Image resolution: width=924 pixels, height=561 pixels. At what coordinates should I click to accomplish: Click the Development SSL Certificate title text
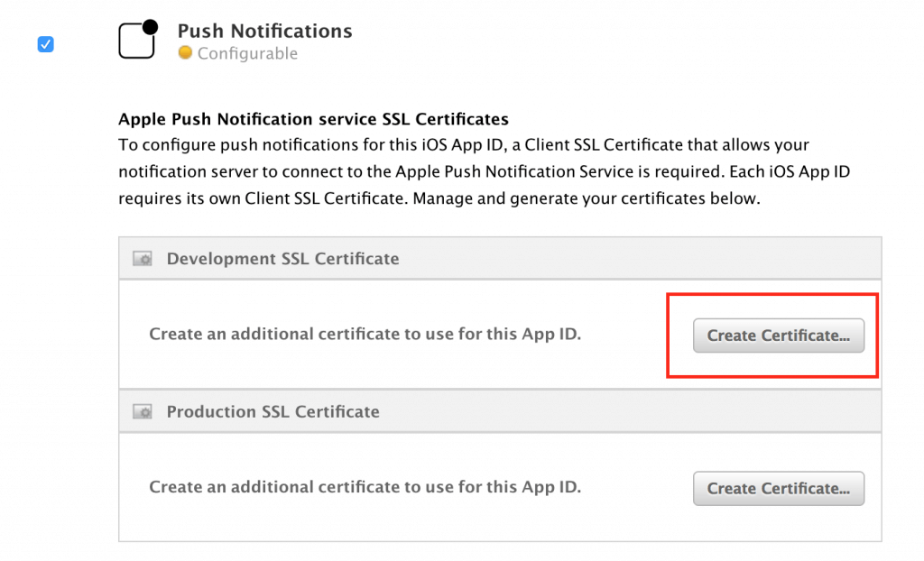point(282,258)
